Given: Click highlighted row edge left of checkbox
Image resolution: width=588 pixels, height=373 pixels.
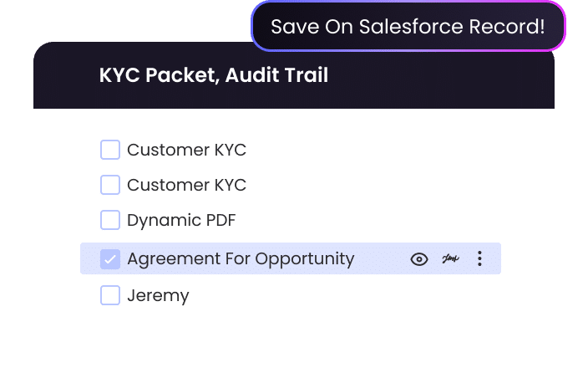Looking at the screenshot, I should pyautogui.click(x=89, y=259).
